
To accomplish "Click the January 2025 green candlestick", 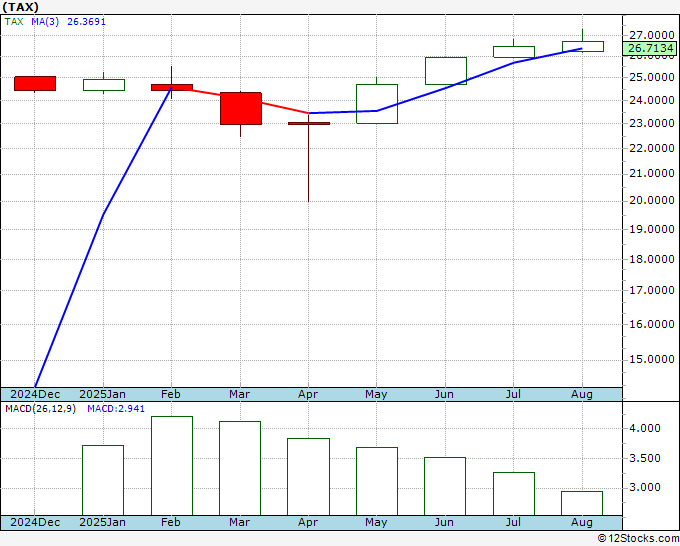I will coord(104,85).
